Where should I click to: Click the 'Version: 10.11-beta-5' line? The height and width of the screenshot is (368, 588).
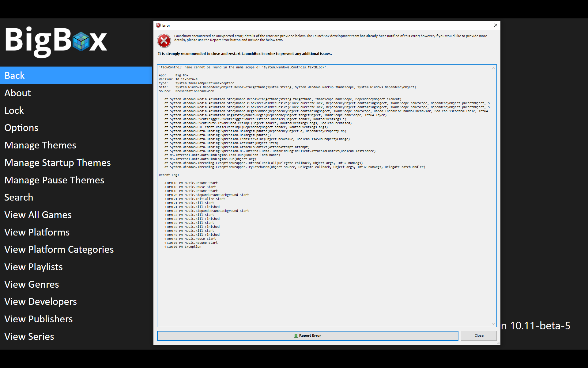click(178, 79)
